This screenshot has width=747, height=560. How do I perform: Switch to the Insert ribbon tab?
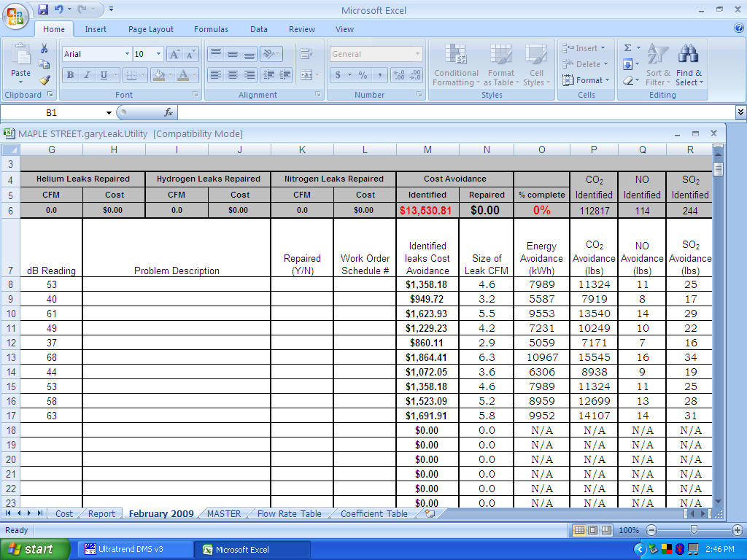[x=96, y=29]
